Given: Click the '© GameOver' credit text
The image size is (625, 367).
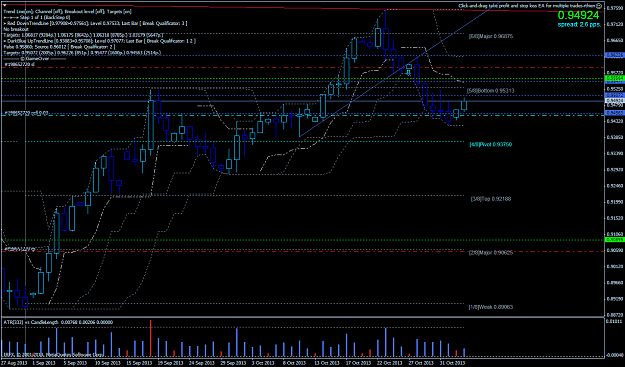Looking at the screenshot, I should point(34,58).
